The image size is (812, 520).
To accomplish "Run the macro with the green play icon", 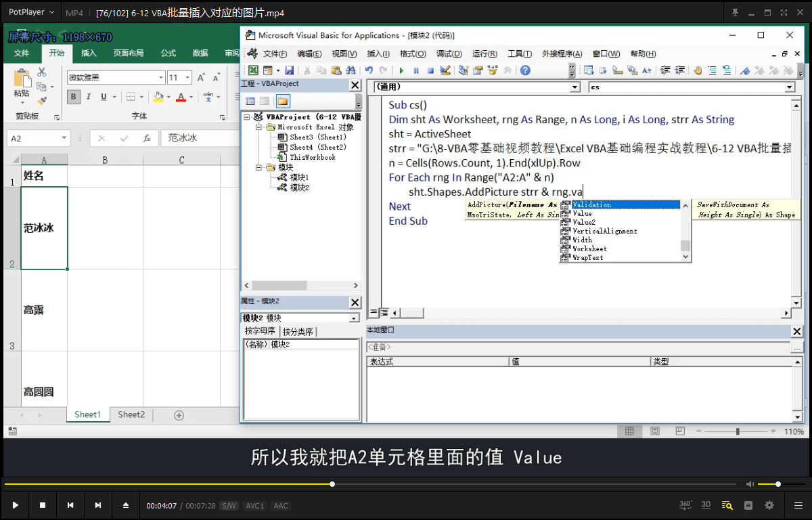I will click(x=401, y=70).
